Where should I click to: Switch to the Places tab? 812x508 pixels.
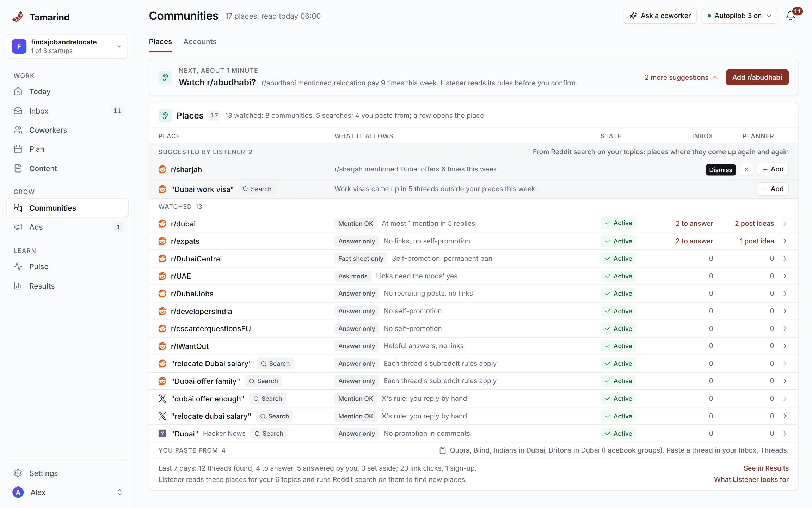[160, 42]
